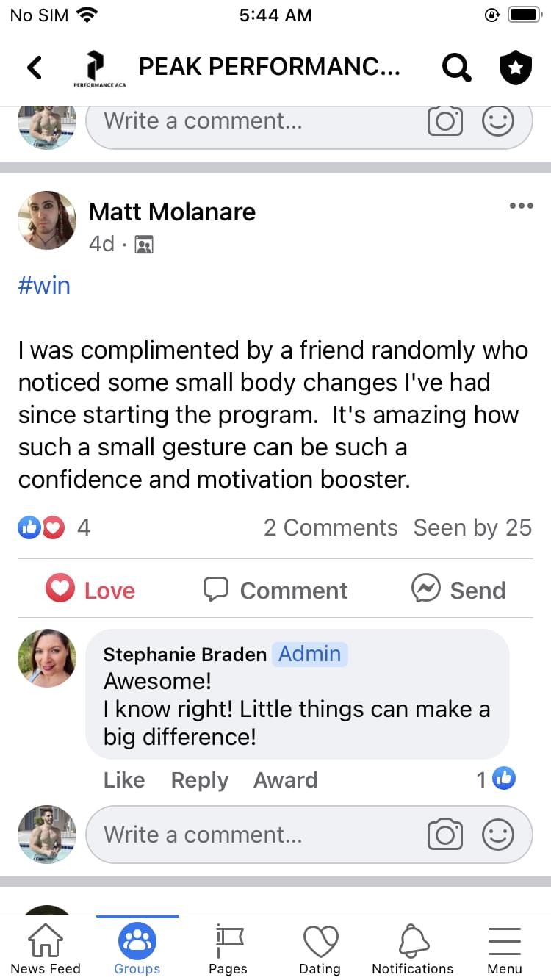The image size is (551, 980).
Task: Open the #win hashtag
Action: coord(44,285)
